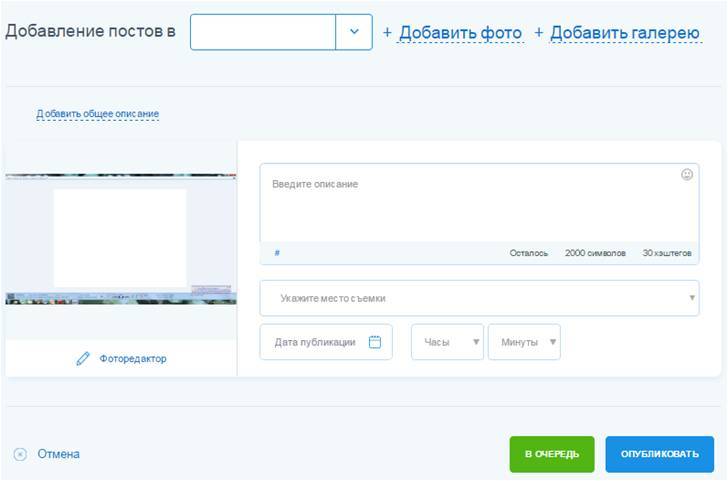
Task: Click the pencil icon next to Фоторедактор
Action: [83, 358]
